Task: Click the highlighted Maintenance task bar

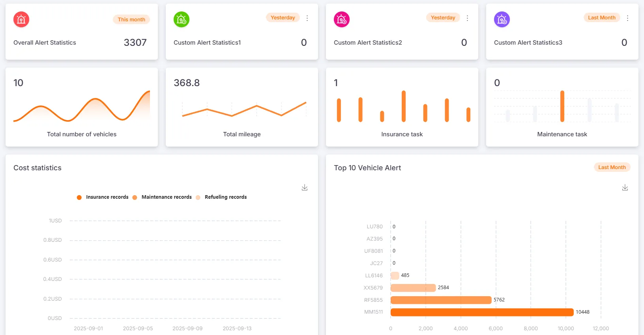Action: coord(562,106)
